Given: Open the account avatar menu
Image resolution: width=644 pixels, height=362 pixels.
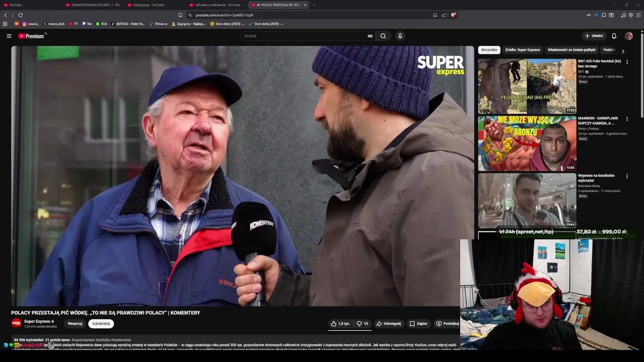Looking at the screenshot, I should click(628, 36).
